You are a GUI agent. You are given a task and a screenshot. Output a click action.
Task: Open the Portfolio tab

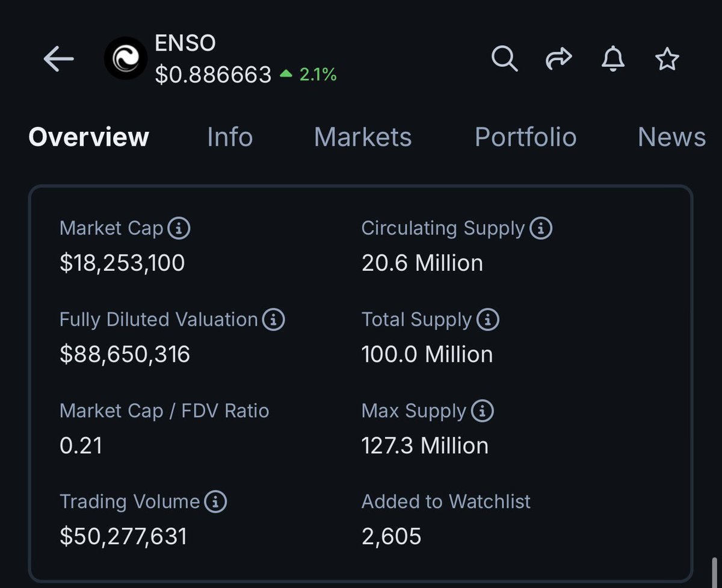[x=525, y=137]
